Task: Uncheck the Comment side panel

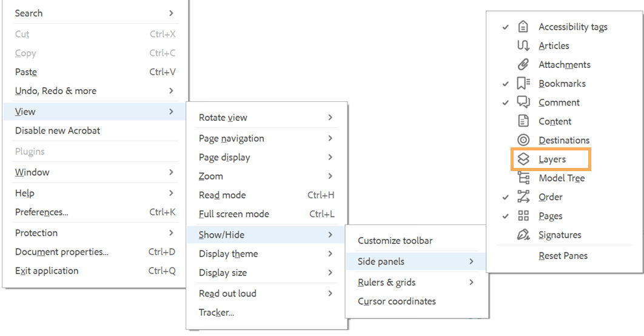Action: (x=506, y=102)
